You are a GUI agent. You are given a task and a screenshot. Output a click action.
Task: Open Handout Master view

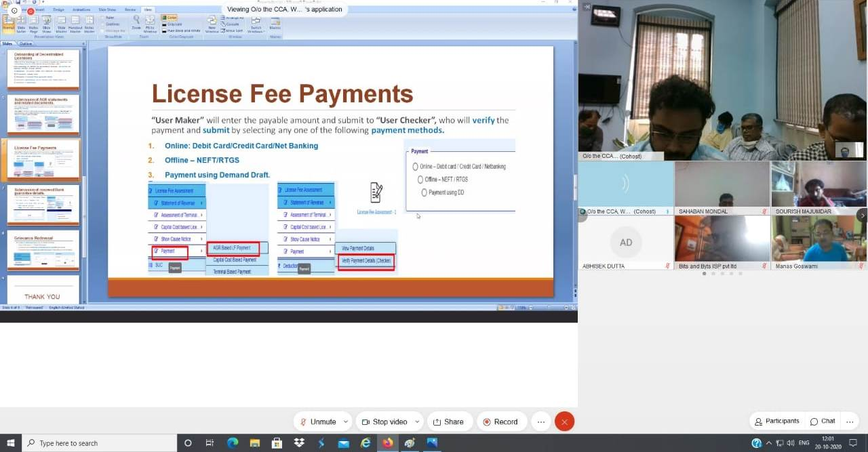75,24
